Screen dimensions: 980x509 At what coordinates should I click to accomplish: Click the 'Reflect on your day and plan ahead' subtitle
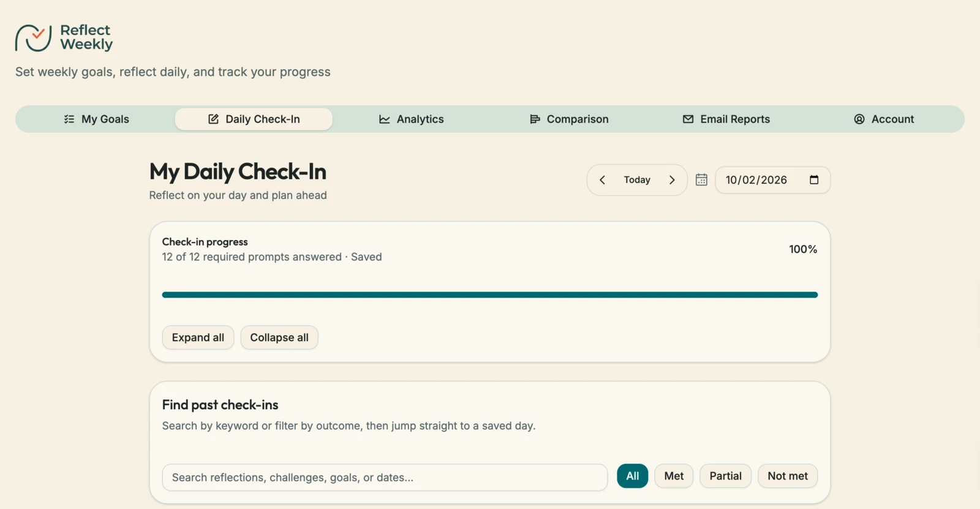pos(238,195)
